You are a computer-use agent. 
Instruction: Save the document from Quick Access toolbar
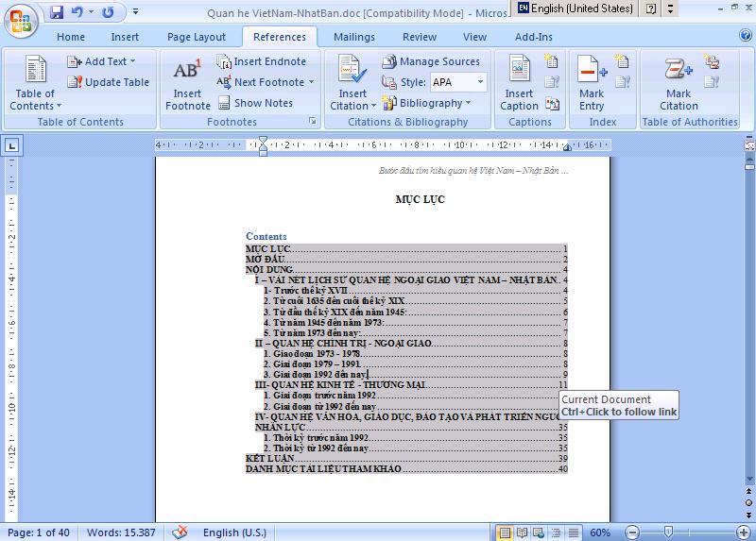pos(57,12)
